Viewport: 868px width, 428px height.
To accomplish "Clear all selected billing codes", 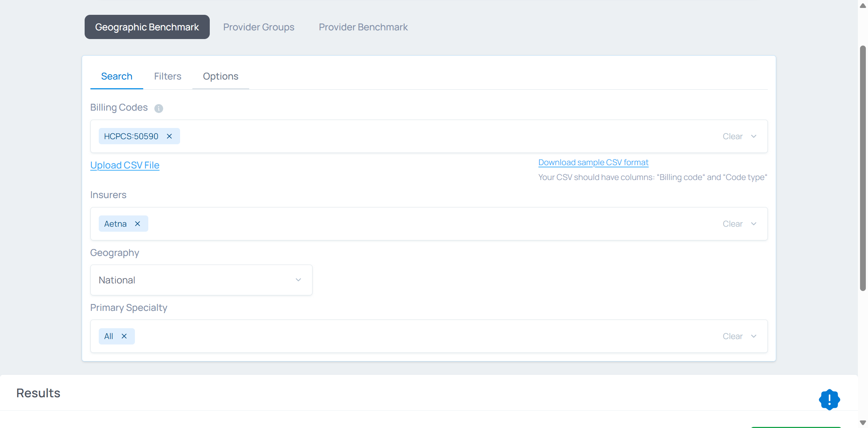I will pyautogui.click(x=732, y=136).
